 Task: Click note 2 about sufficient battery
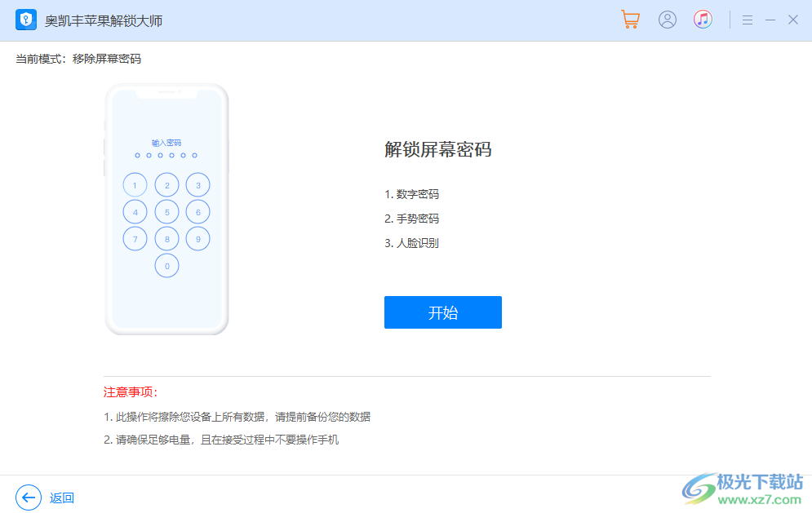pyautogui.click(x=221, y=440)
